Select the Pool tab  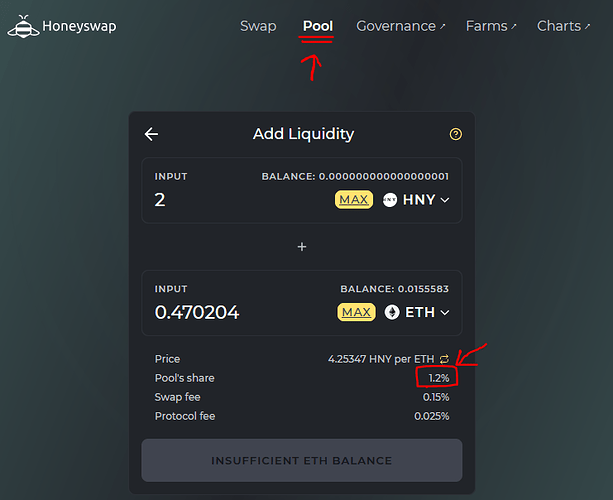(318, 26)
